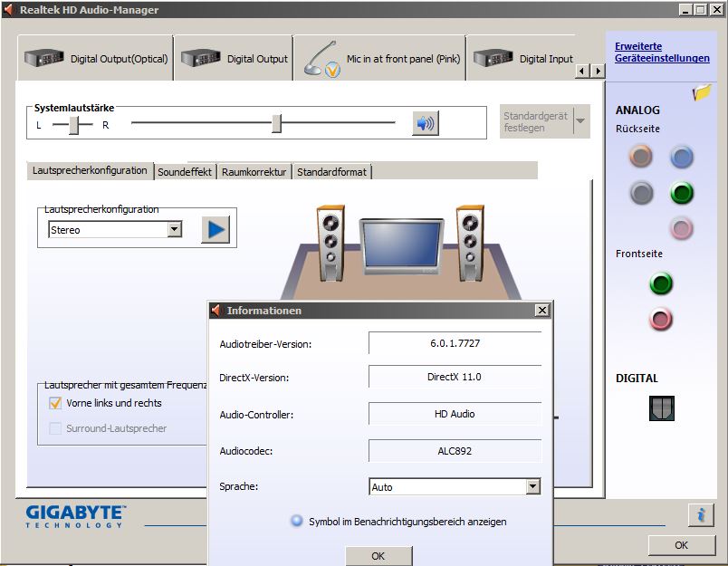Click the gray rear panel audio jack
The height and width of the screenshot is (566, 728).
tap(642, 193)
